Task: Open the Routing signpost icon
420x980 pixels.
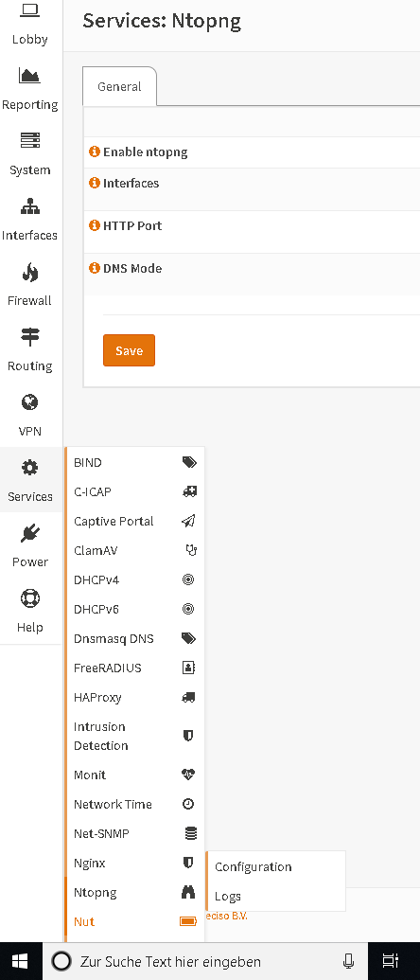Action: pyautogui.click(x=30, y=337)
